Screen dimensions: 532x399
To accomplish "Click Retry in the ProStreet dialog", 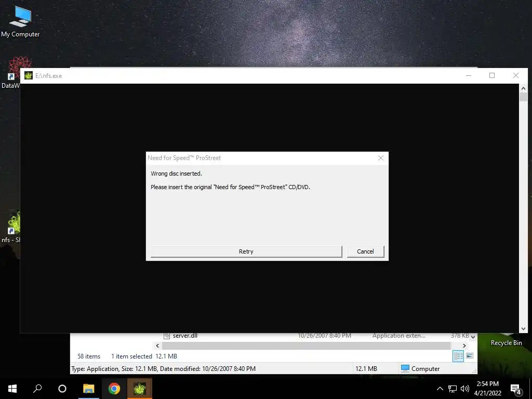I will (246, 251).
